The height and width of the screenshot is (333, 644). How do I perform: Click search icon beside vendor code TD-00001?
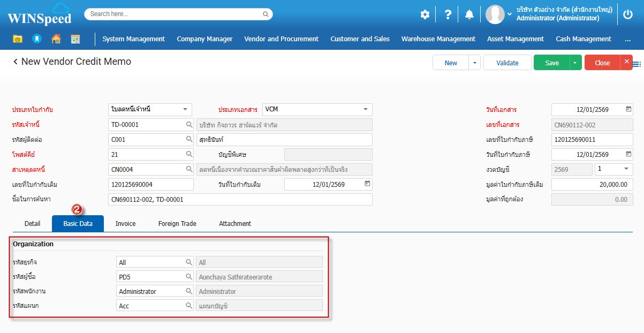click(189, 125)
